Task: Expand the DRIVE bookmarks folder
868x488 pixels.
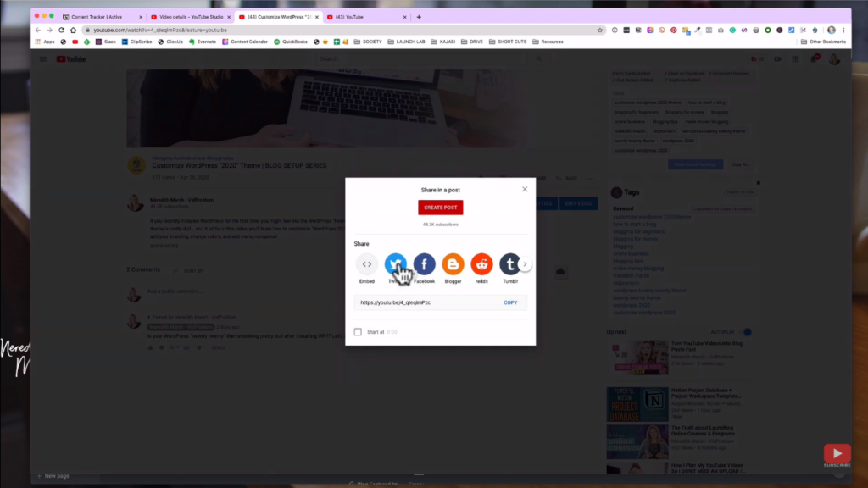Action: (471, 42)
